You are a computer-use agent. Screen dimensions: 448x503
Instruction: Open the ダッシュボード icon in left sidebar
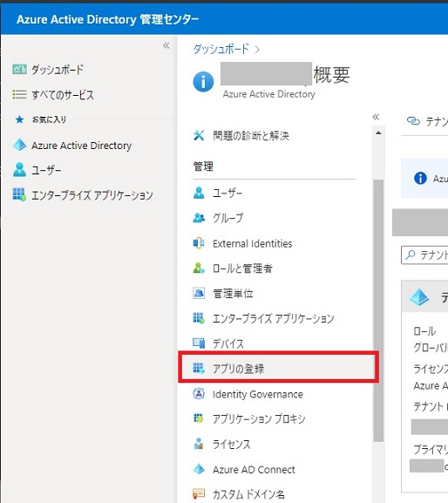click(x=19, y=69)
